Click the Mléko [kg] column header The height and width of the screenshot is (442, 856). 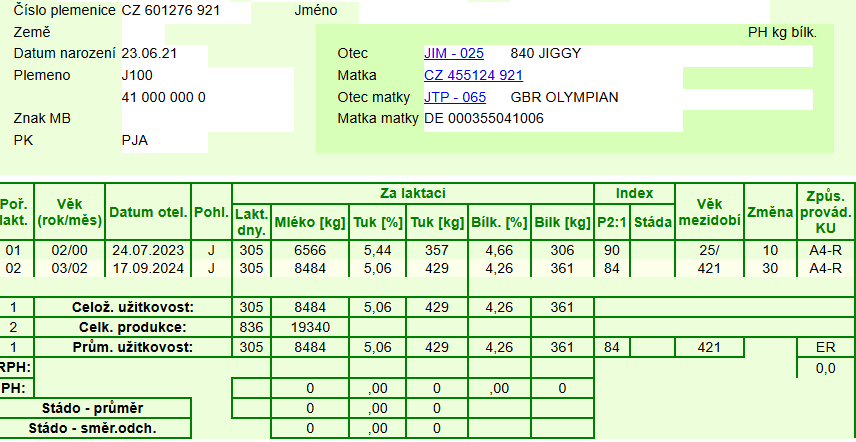click(309, 222)
